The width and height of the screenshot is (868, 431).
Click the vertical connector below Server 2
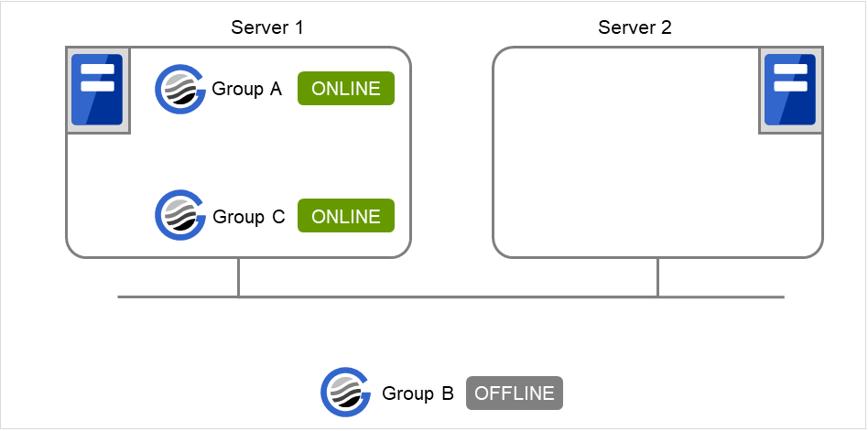coord(657,277)
